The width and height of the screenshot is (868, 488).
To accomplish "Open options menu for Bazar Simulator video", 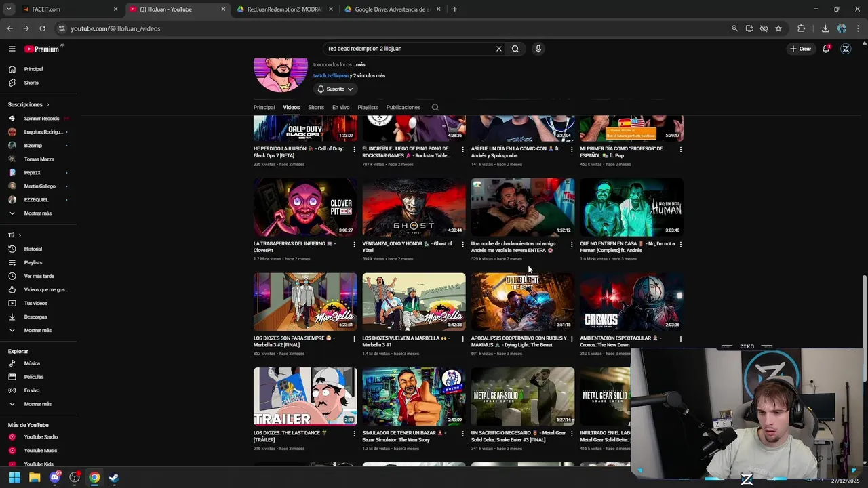I will click(x=463, y=434).
